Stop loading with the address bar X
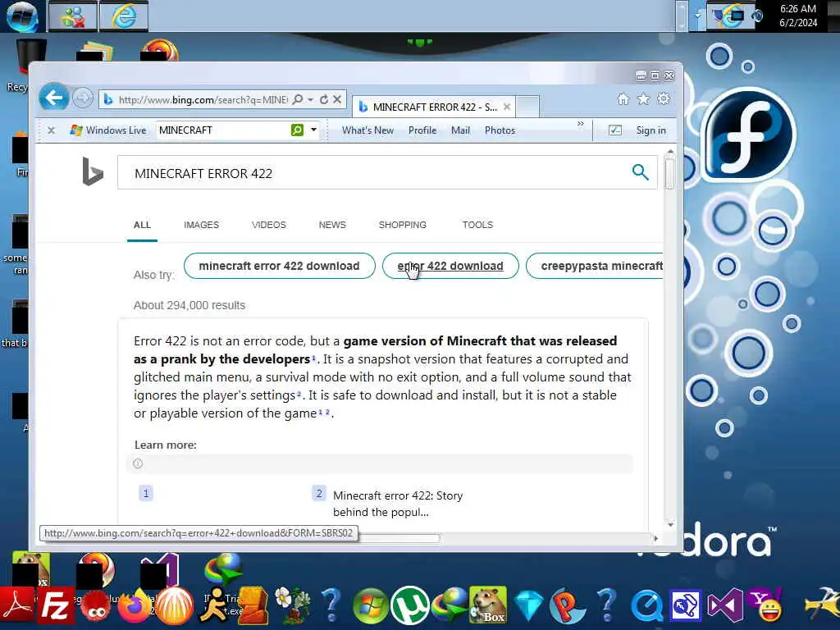Screen dimensions: 840x630 tap(337, 99)
